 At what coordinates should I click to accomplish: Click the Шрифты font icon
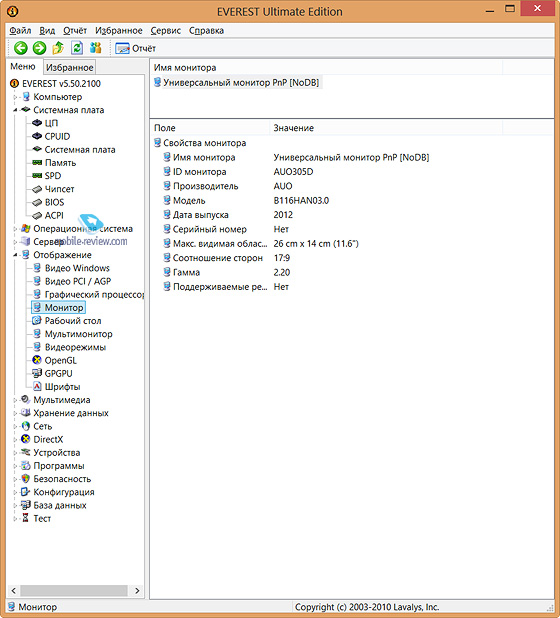pos(37,387)
